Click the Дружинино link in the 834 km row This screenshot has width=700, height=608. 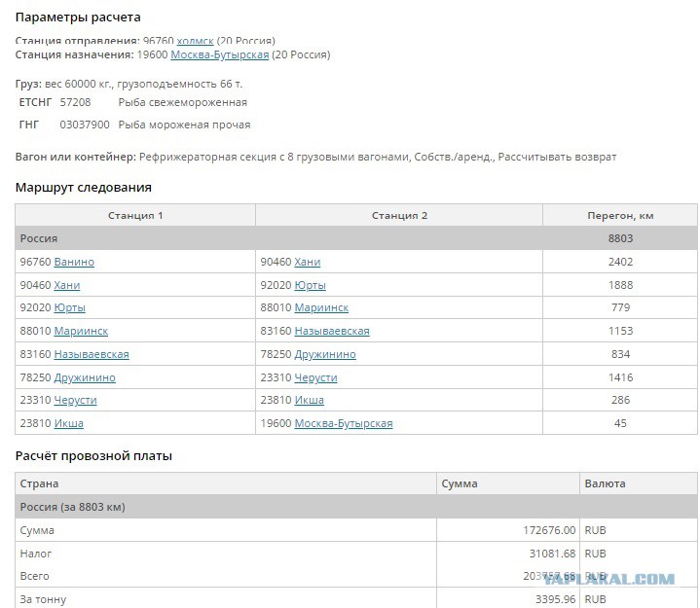coord(325,354)
